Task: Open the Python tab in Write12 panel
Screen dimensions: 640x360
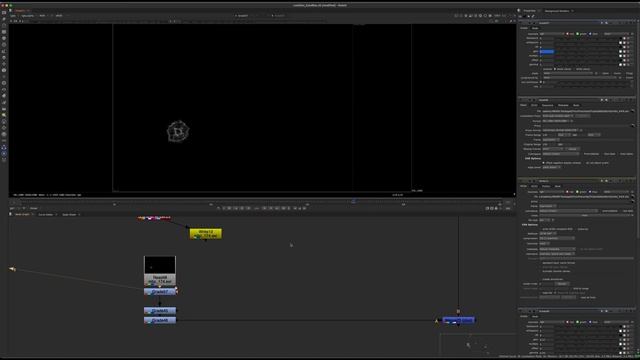Action: pyautogui.click(x=546, y=186)
